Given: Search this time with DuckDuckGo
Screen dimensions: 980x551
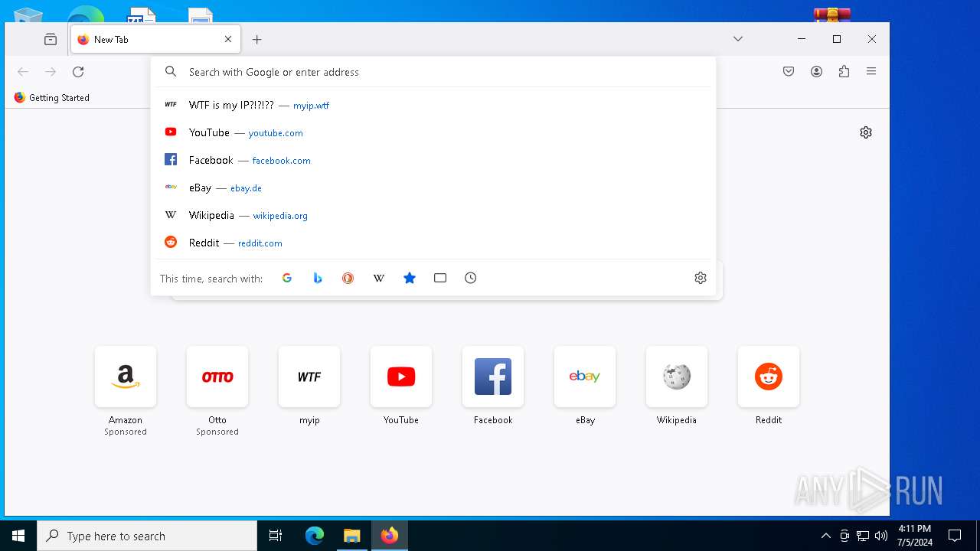Looking at the screenshot, I should pos(348,278).
